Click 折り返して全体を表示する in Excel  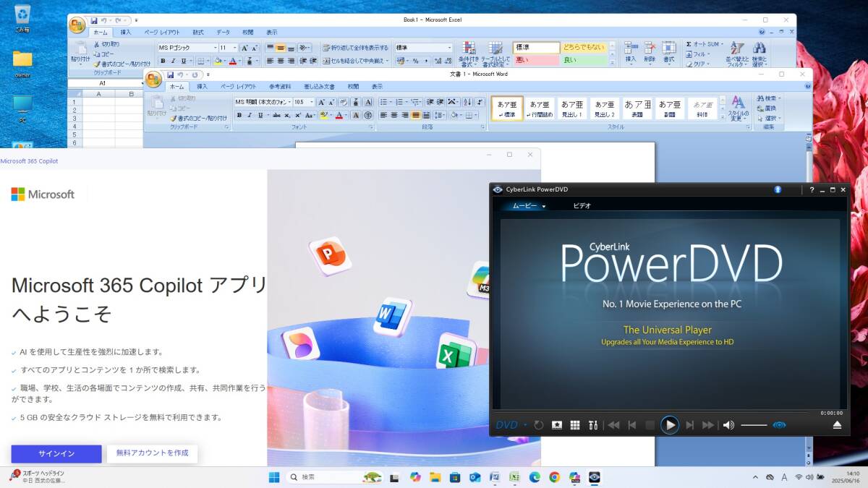point(355,48)
